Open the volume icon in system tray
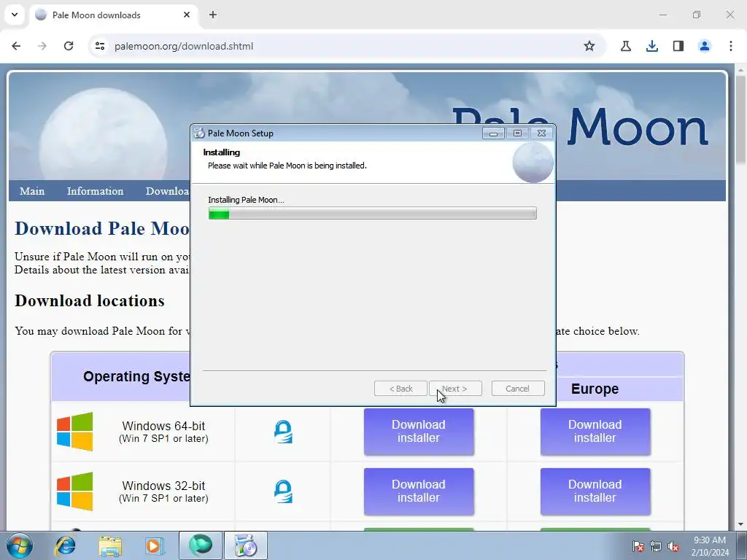747x560 pixels. (x=673, y=546)
